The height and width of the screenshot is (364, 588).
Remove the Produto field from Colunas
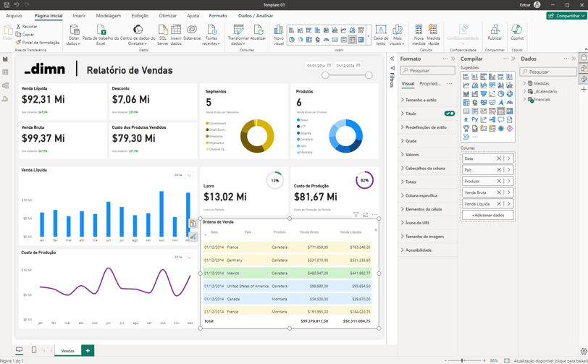tap(499, 181)
